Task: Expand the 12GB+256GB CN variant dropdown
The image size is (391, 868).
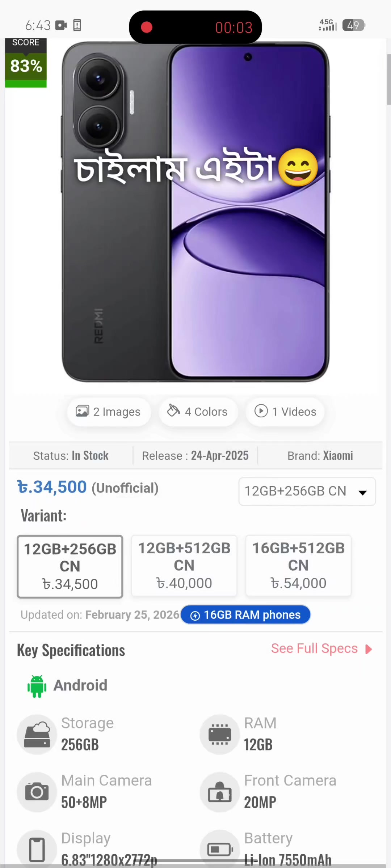Action: coord(307,492)
